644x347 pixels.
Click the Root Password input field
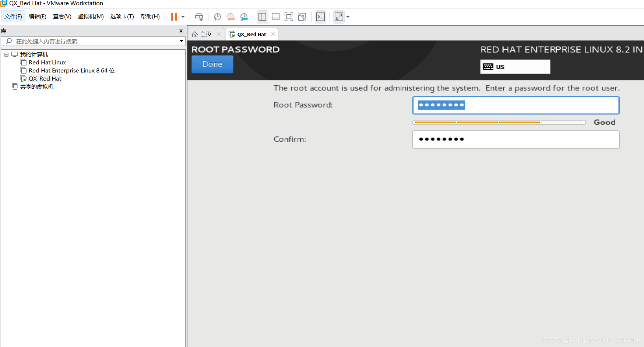click(x=516, y=105)
